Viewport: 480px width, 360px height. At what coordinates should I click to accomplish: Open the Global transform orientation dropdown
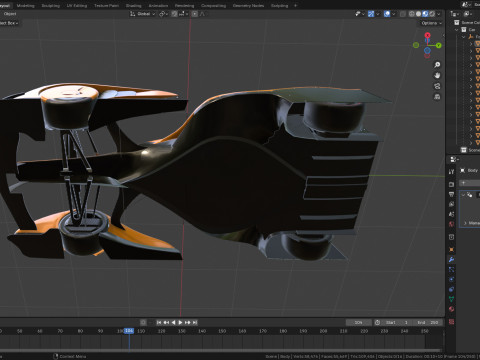pos(143,14)
